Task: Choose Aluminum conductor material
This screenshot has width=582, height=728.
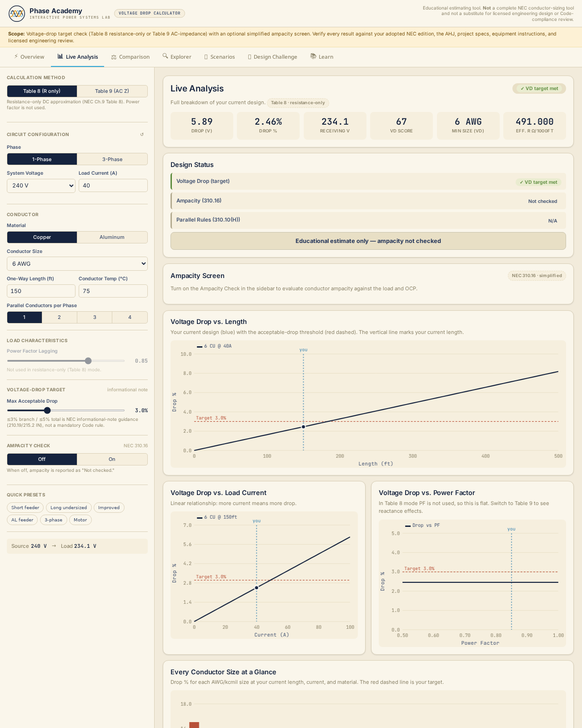Action: [x=112, y=237]
